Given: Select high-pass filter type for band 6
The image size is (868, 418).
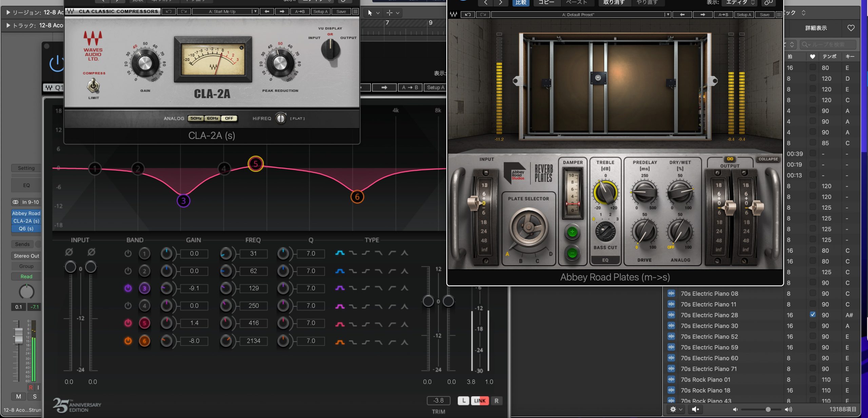Looking at the screenshot, I should click(x=392, y=342).
